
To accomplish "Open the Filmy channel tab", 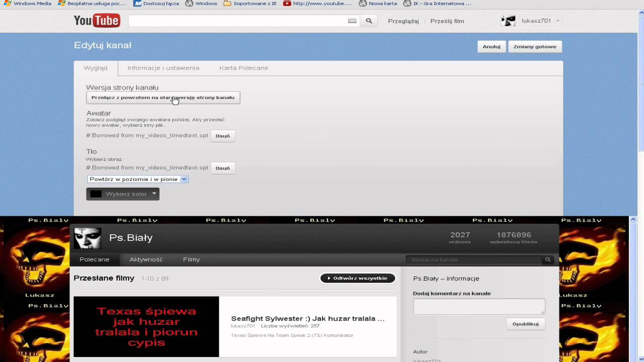I will click(x=191, y=259).
